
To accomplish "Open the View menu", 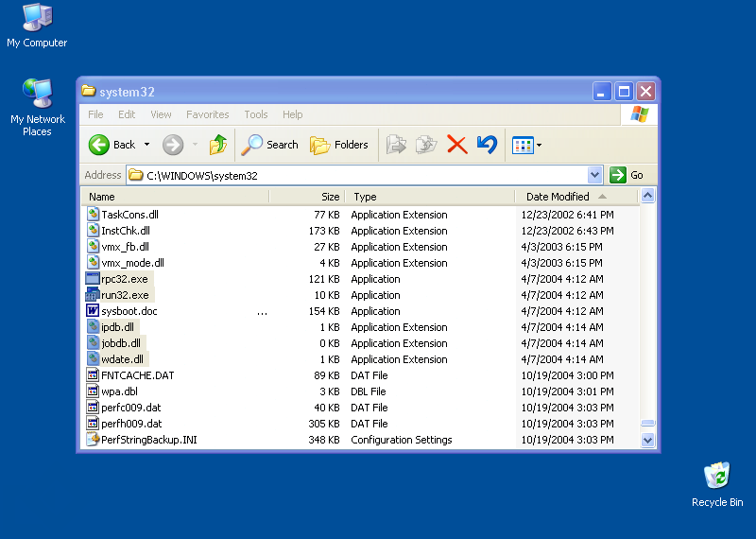I will (161, 114).
